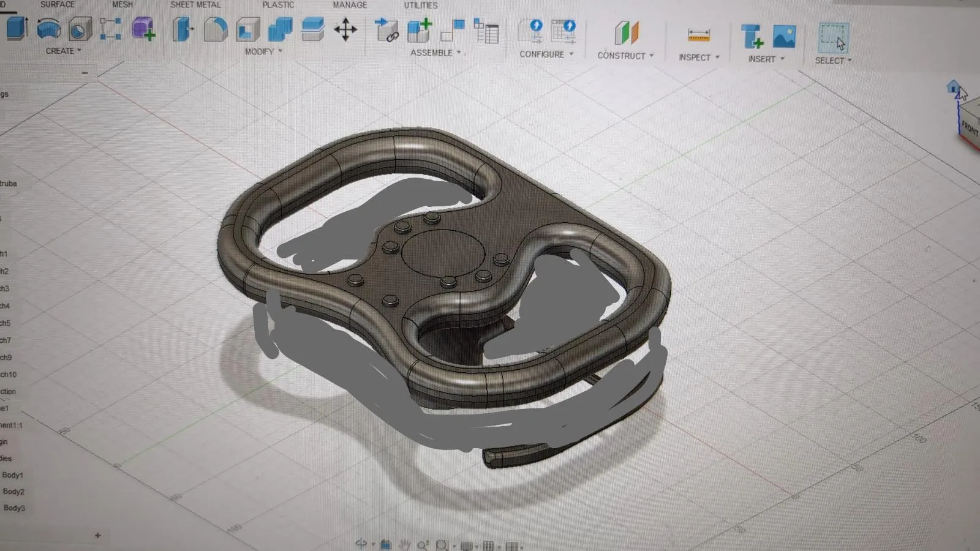Select the Offset Face tool
Image resolution: width=980 pixels, height=551 pixels.
coord(313,29)
